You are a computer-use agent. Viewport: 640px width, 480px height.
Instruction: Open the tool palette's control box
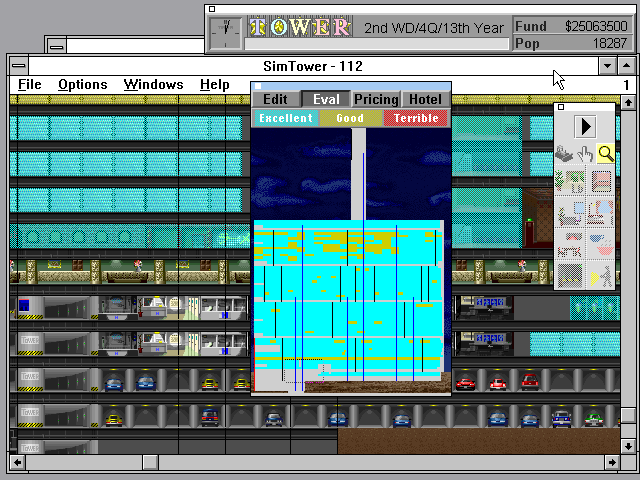tap(561, 107)
